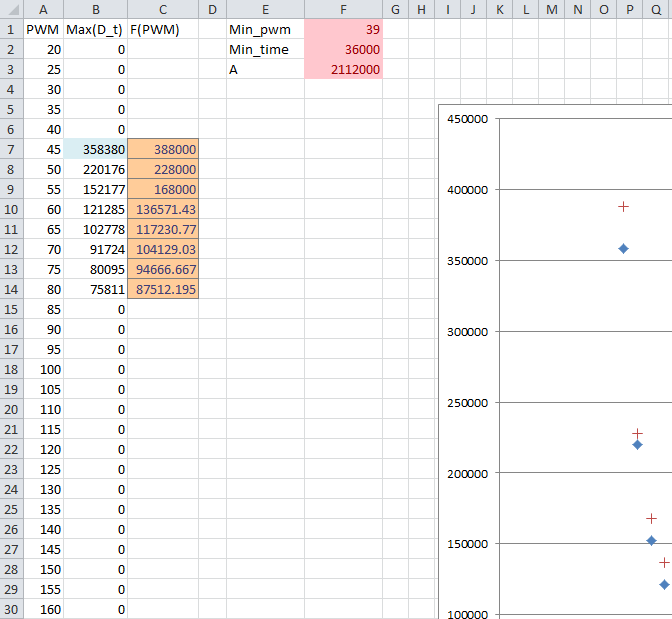Click cell with value 358380

point(96,149)
